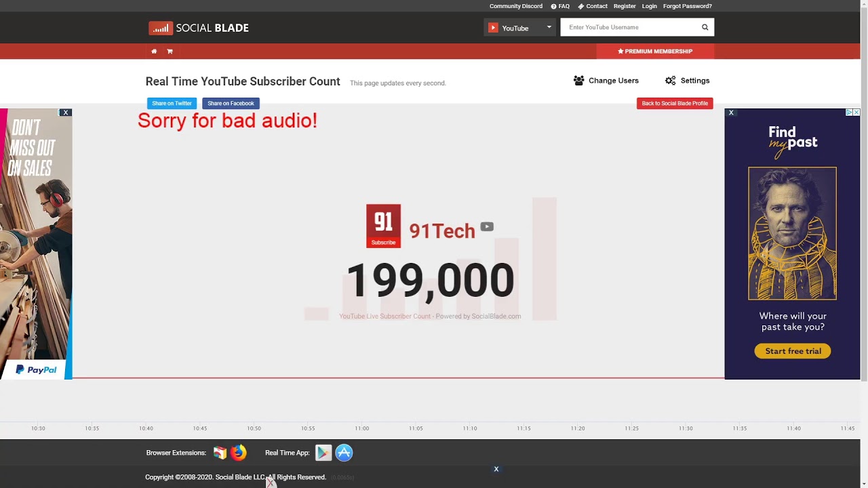This screenshot has height=488, width=868.
Task: Click Change Users
Action: (606, 81)
